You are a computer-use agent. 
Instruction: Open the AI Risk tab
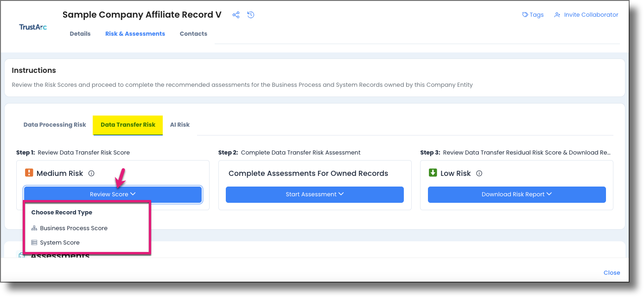(180, 125)
